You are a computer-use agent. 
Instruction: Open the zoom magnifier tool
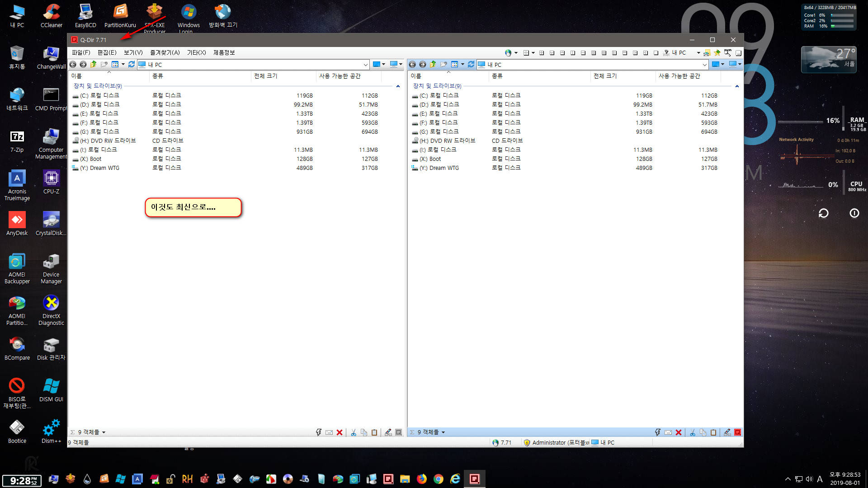pos(727,53)
